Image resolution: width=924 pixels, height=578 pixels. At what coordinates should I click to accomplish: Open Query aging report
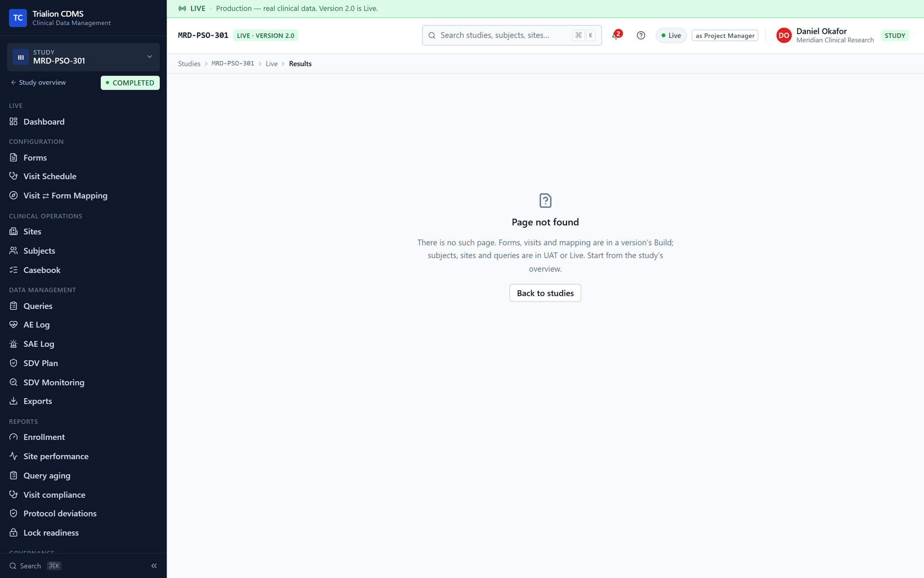pyautogui.click(x=83, y=475)
